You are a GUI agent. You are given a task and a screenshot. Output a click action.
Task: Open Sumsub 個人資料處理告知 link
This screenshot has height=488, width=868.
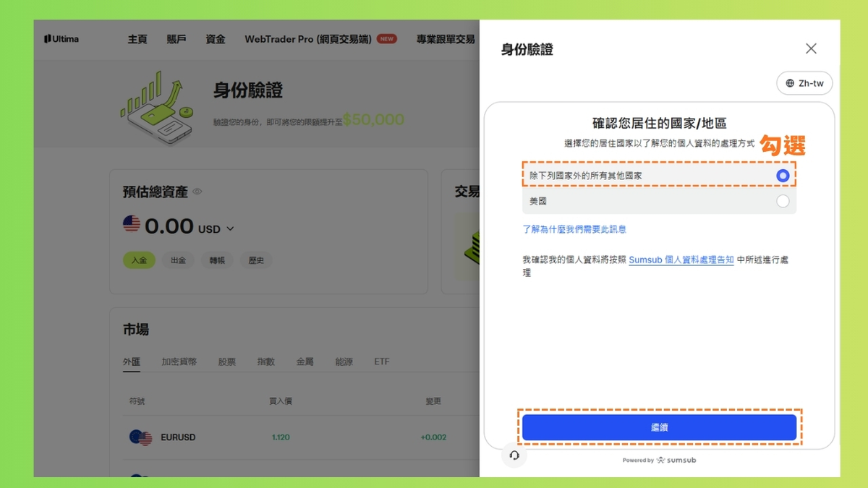click(681, 260)
